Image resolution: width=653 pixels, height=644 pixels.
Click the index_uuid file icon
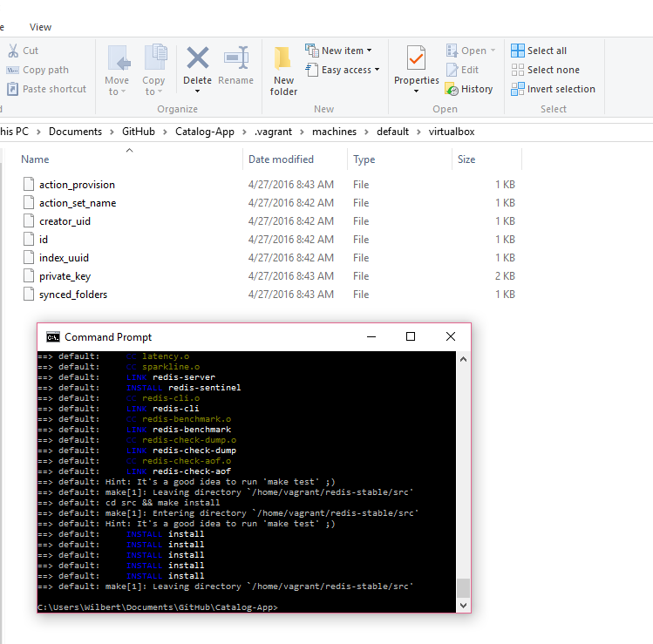[29, 257]
